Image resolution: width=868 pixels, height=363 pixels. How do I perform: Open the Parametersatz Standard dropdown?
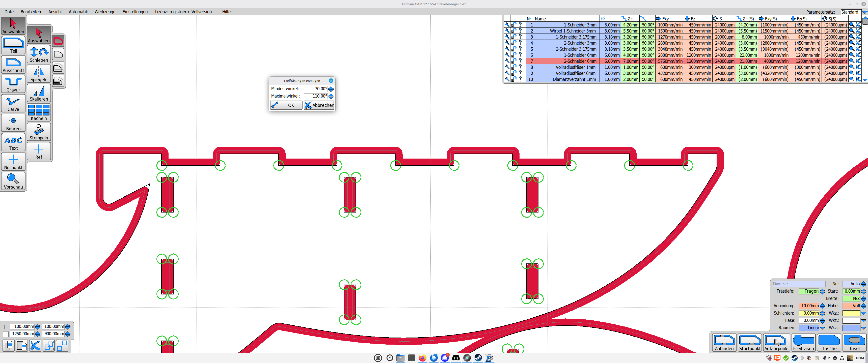[864, 12]
